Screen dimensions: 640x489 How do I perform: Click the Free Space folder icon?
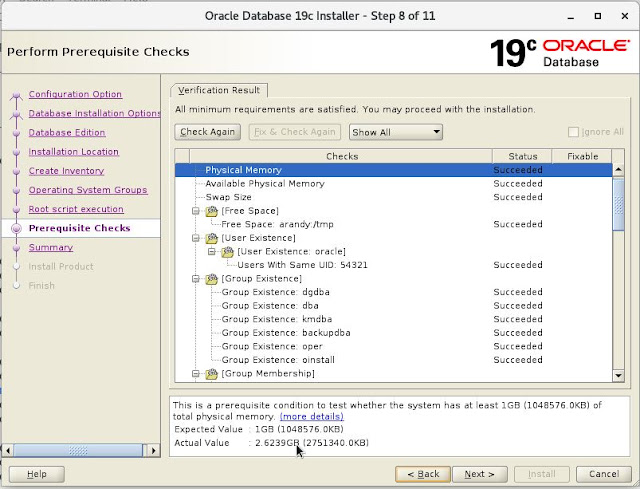[x=211, y=211]
